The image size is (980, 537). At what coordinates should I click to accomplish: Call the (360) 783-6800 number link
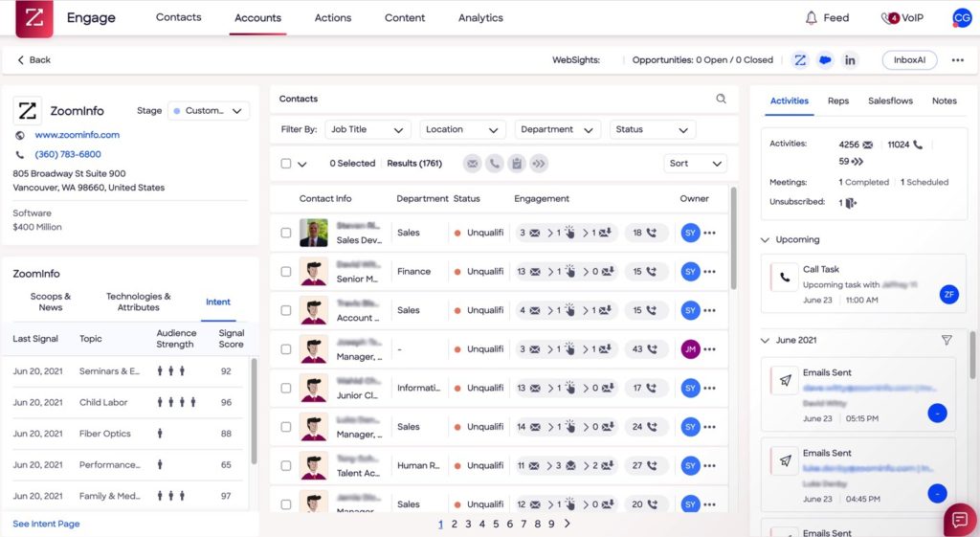click(x=68, y=154)
